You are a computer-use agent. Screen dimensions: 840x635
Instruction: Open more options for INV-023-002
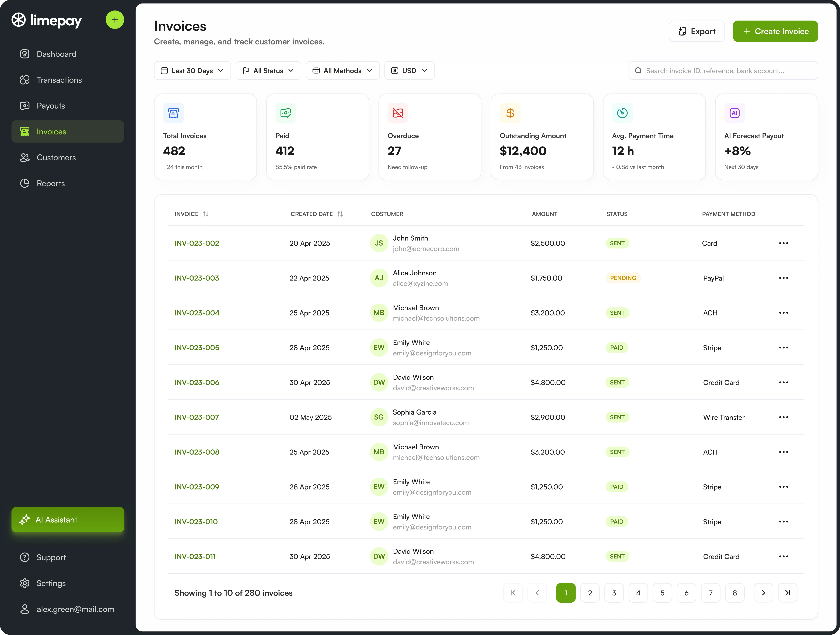point(783,243)
